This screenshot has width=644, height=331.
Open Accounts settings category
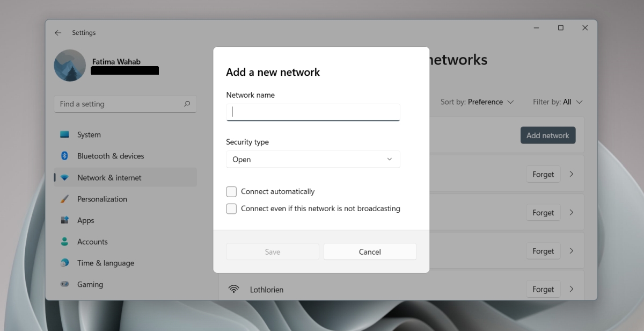[x=125, y=242]
